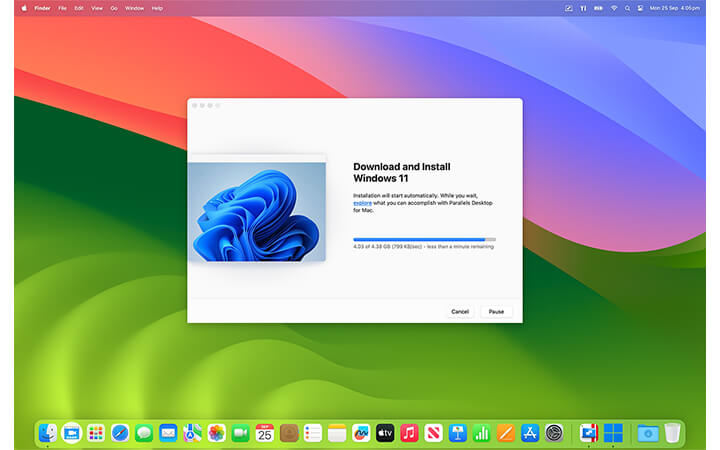The image size is (720, 450).
Task: Open Calendar showing 25 in the Dock
Action: tap(264, 433)
